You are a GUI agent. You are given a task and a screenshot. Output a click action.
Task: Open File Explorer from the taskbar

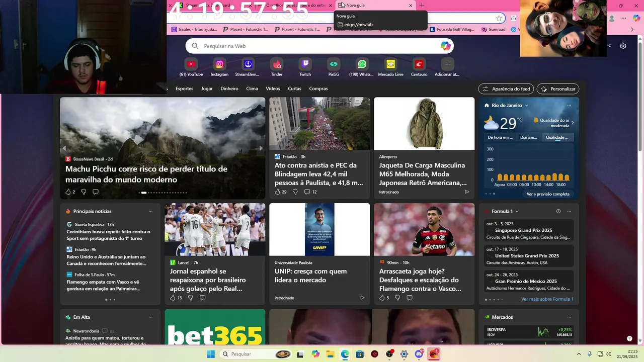click(x=330, y=354)
